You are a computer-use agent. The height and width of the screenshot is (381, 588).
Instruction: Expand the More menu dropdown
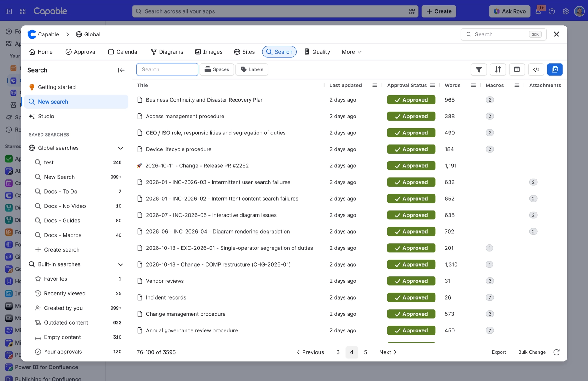[x=352, y=52]
